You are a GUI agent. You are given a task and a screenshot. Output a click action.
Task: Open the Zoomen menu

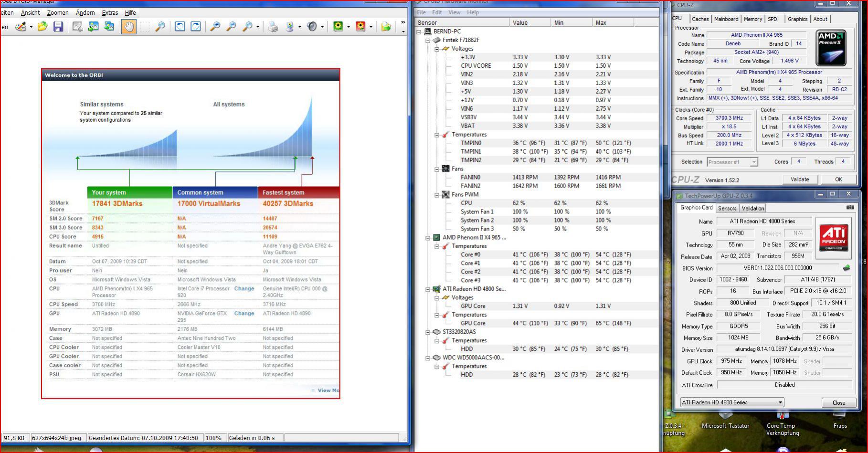tap(58, 13)
